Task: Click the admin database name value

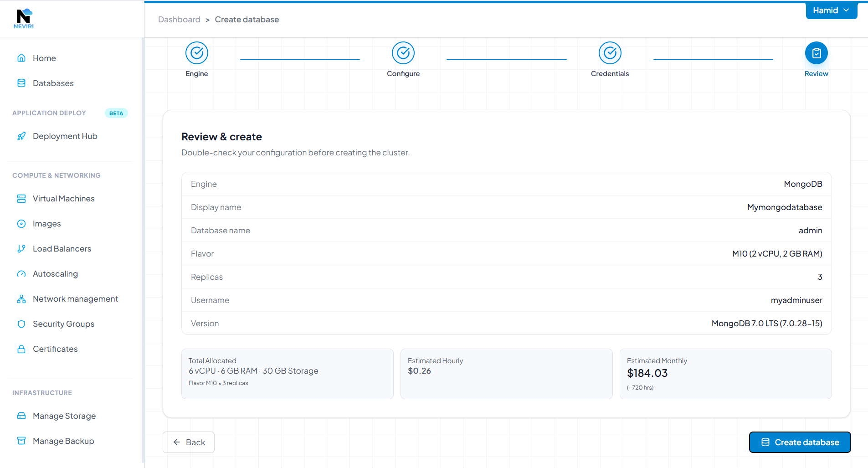Action: (x=811, y=231)
